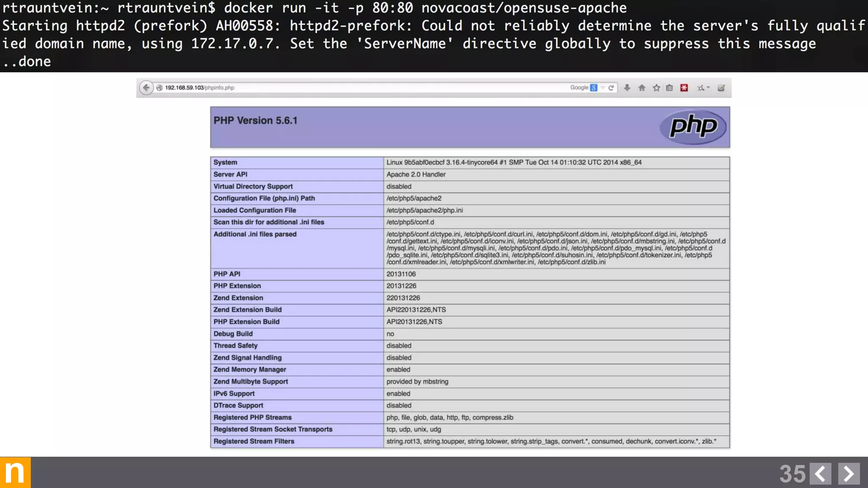Go to the next slide
The width and height of the screenshot is (868, 488).
pos(849,473)
